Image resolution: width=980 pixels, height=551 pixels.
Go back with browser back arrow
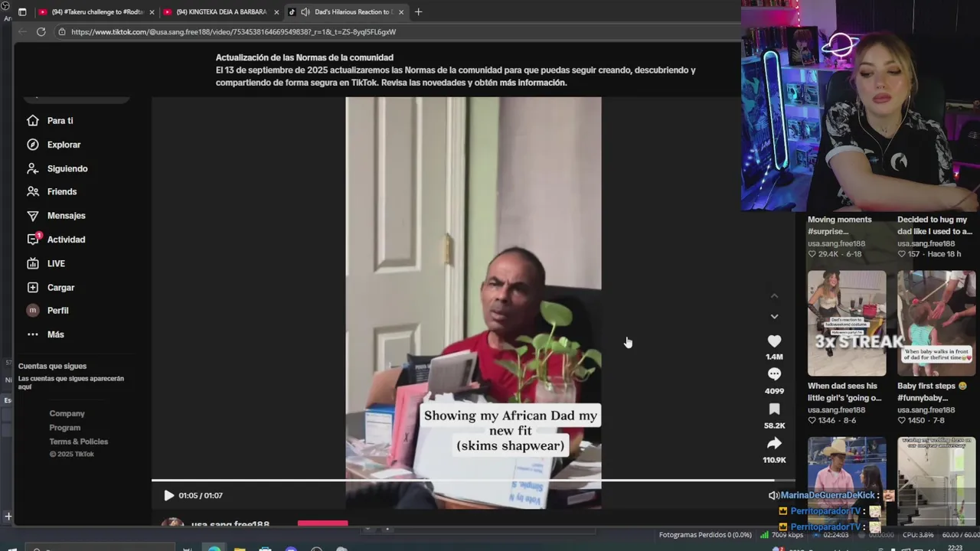[22, 31]
